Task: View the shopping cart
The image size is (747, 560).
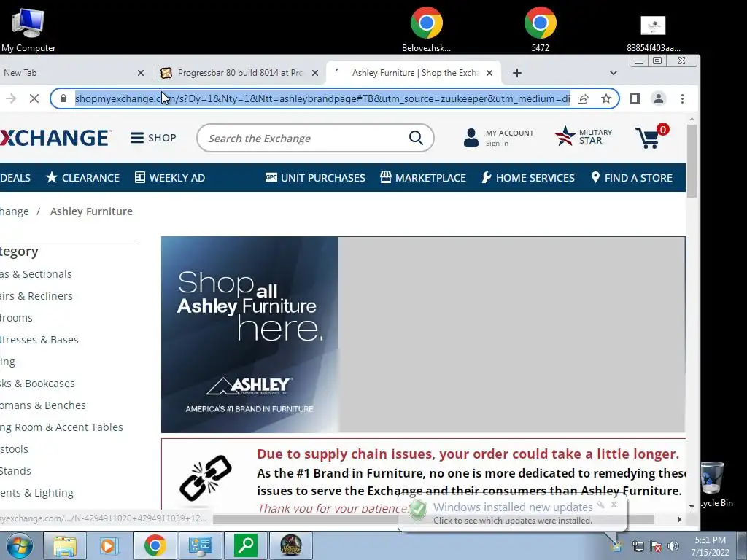Action: pyautogui.click(x=651, y=136)
